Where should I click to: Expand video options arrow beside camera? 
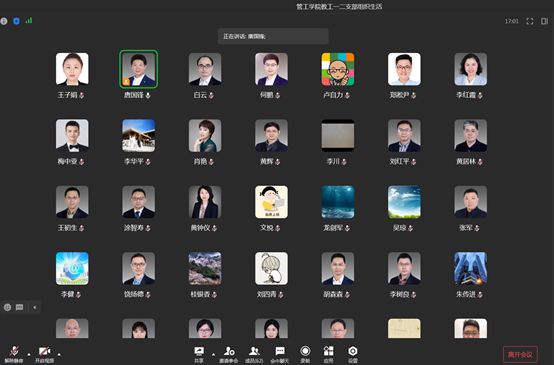[59, 354]
